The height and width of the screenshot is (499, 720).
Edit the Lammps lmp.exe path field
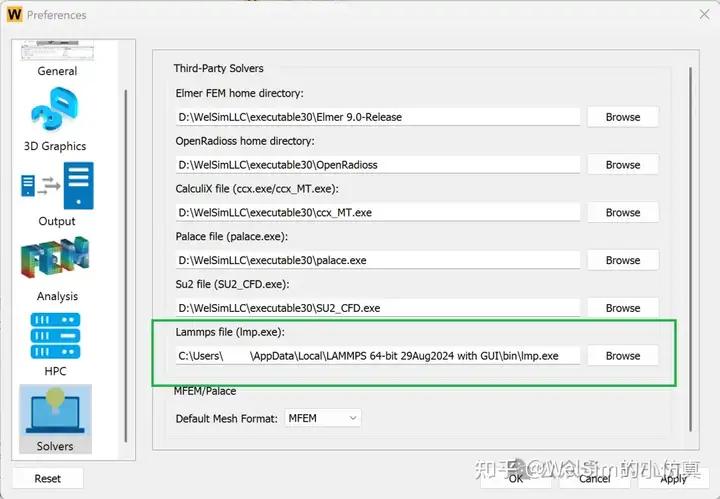(x=377, y=356)
